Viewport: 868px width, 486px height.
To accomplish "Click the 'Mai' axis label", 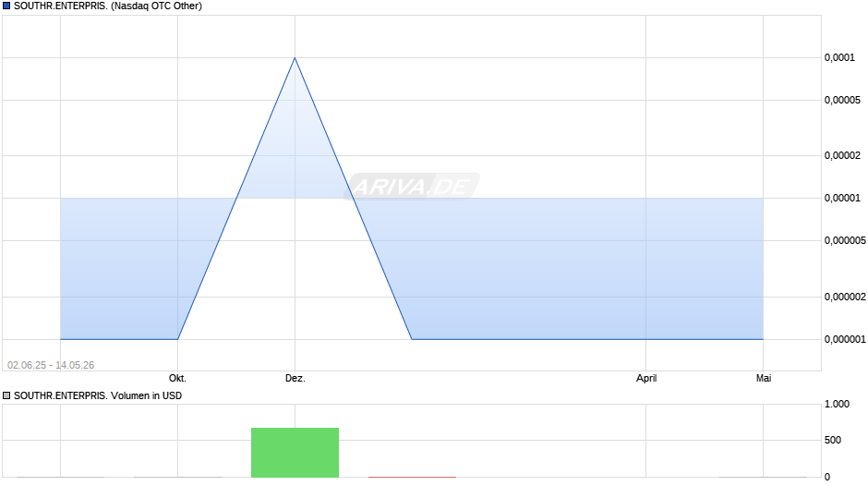I will (764, 379).
